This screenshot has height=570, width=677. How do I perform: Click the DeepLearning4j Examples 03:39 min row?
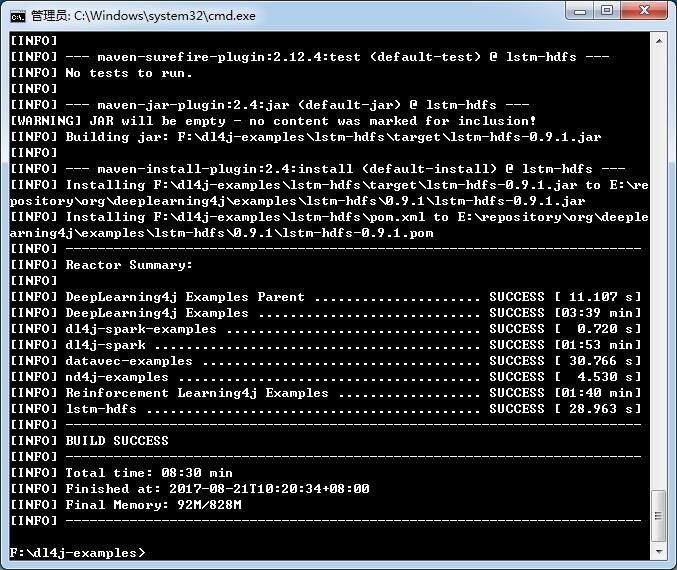pos(326,313)
